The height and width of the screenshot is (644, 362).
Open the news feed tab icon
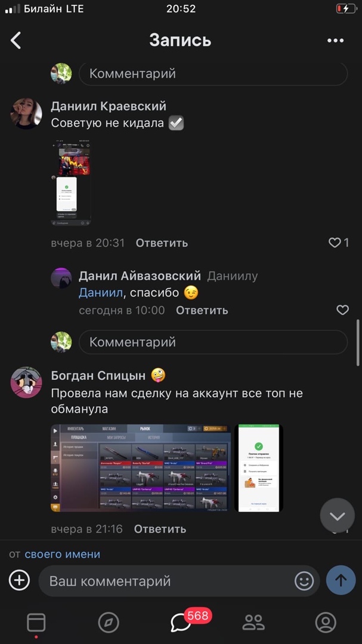click(x=36, y=623)
